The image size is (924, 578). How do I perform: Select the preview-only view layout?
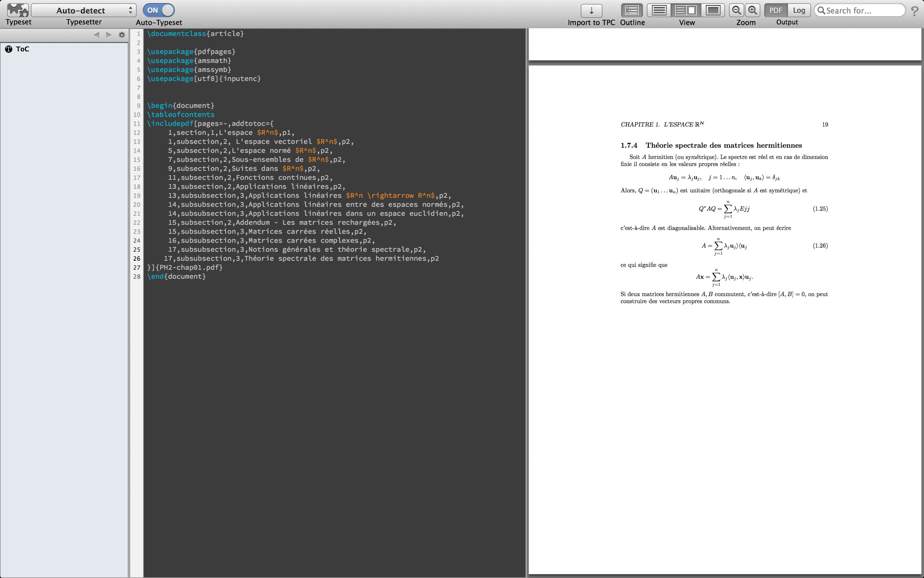tap(713, 10)
